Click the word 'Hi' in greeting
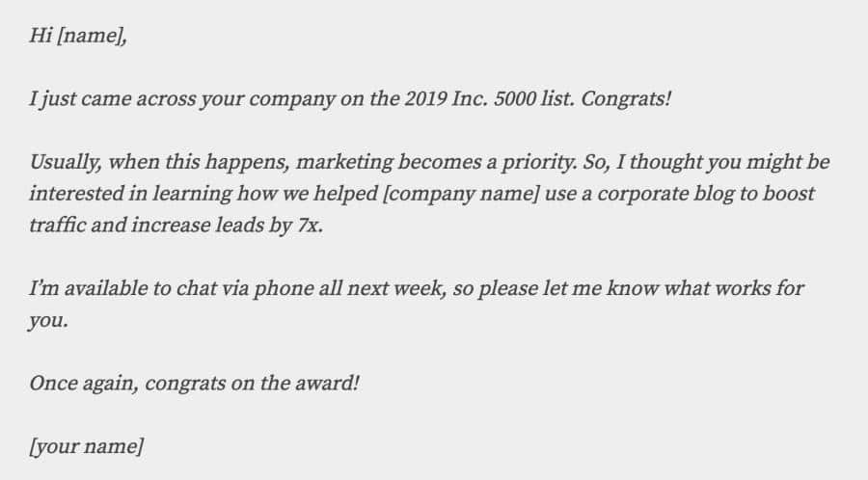This screenshot has width=868, height=480. [41, 35]
